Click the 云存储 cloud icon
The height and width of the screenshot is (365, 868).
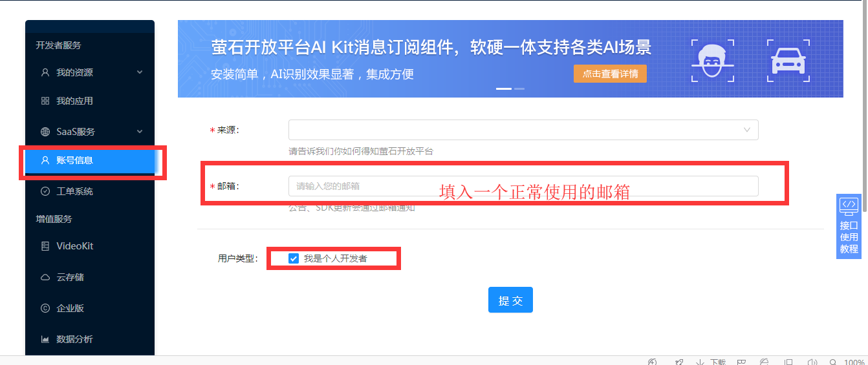[x=45, y=277]
